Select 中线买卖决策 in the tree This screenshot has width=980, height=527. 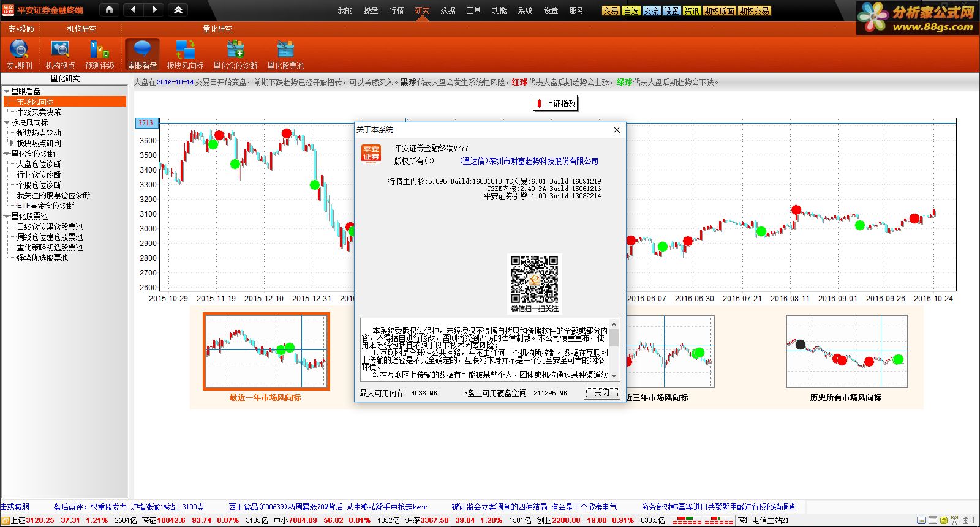tap(39, 112)
